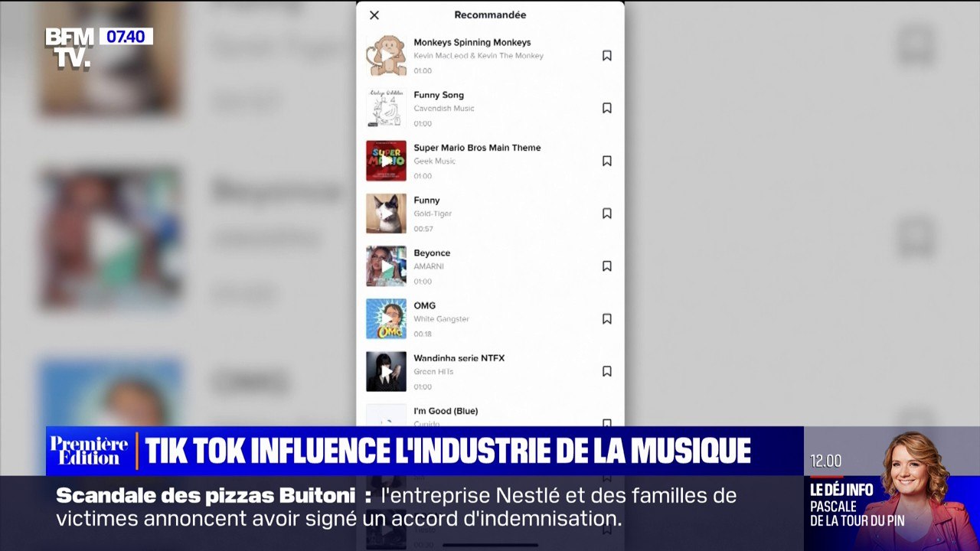Click artist name Gold-Tiger
The height and width of the screenshot is (551, 980).
(x=433, y=214)
